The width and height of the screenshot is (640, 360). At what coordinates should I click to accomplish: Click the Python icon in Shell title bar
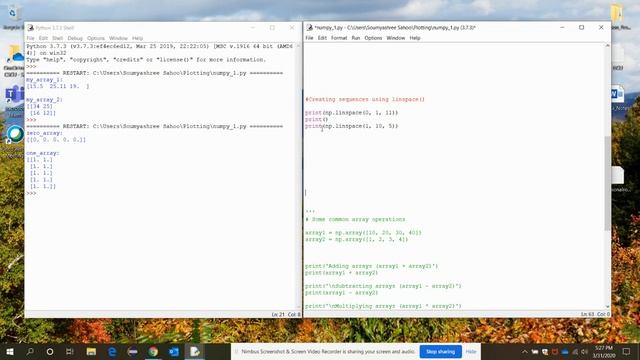click(31, 28)
